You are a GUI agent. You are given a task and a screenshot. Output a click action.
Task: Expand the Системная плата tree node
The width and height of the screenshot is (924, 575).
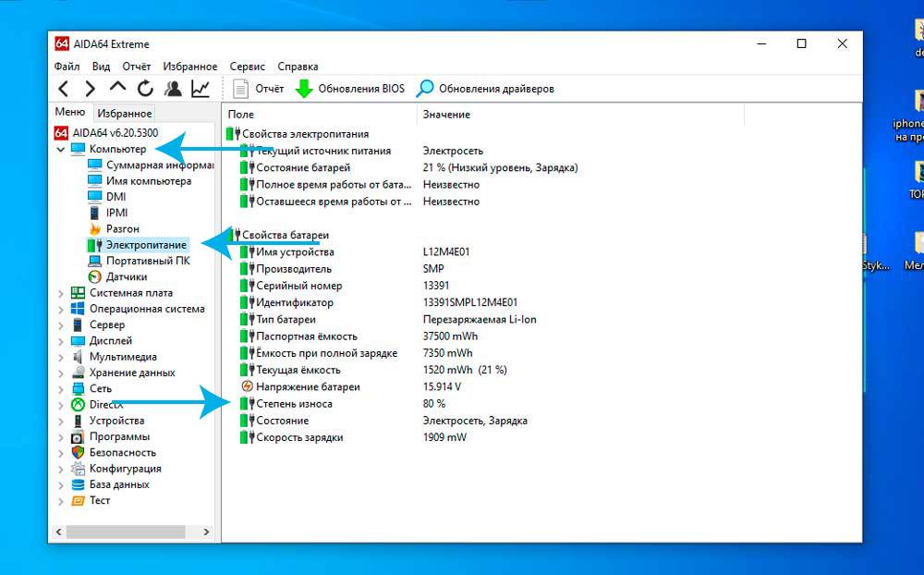(61, 293)
